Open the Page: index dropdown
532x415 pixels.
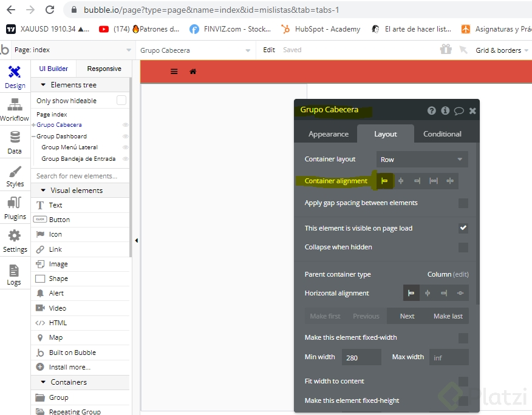click(73, 50)
